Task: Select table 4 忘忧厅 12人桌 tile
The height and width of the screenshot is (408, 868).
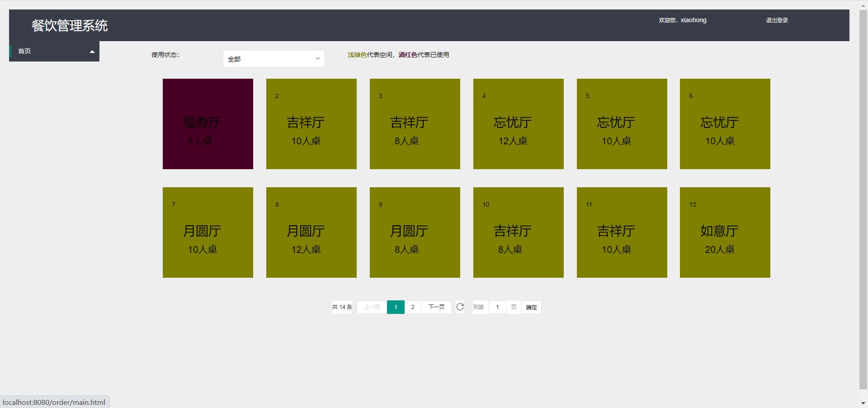Action: point(518,124)
